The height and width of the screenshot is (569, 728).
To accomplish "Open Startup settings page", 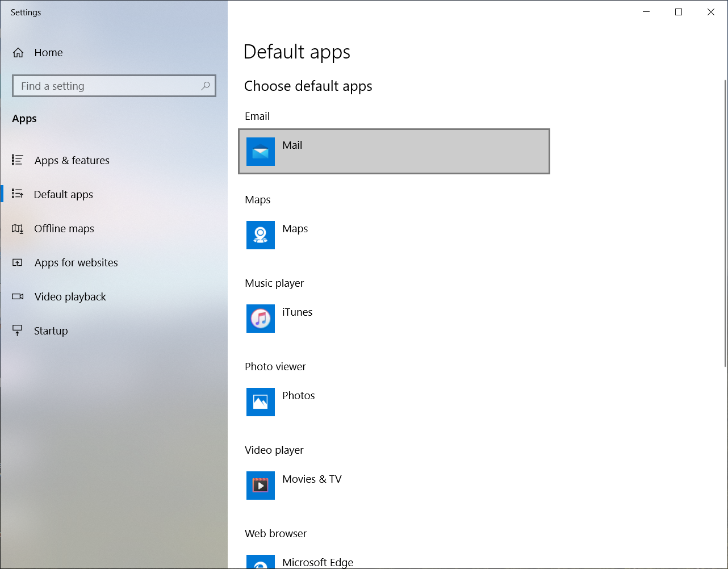I will coord(114,330).
